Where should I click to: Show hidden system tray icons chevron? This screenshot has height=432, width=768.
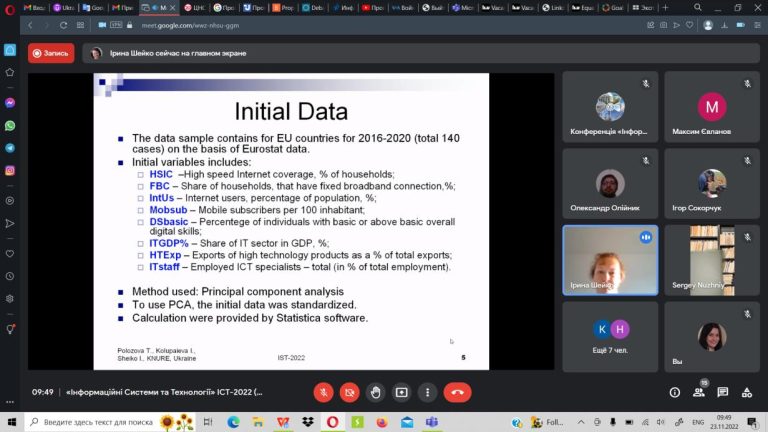[x=581, y=422]
